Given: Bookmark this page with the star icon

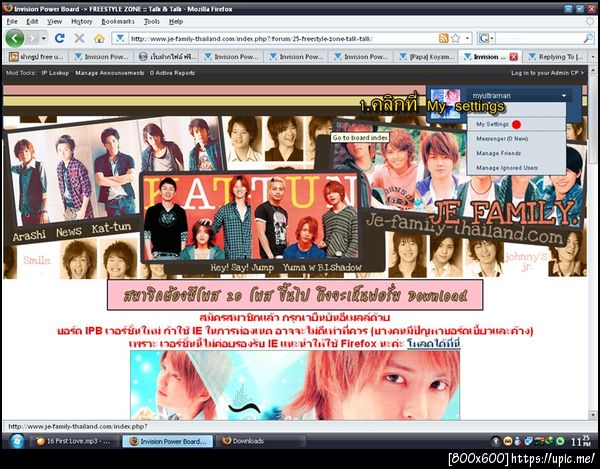Looking at the screenshot, I should click(455, 38).
